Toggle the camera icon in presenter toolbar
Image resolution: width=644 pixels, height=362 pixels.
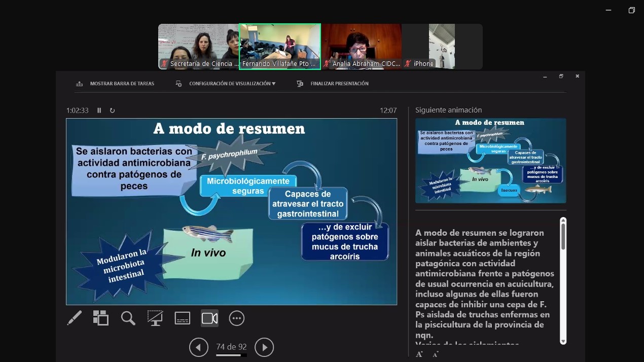pyautogui.click(x=209, y=318)
